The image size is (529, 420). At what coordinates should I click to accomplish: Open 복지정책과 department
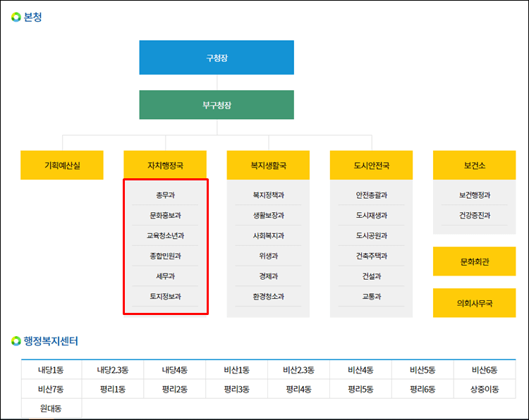click(x=269, y=195)
